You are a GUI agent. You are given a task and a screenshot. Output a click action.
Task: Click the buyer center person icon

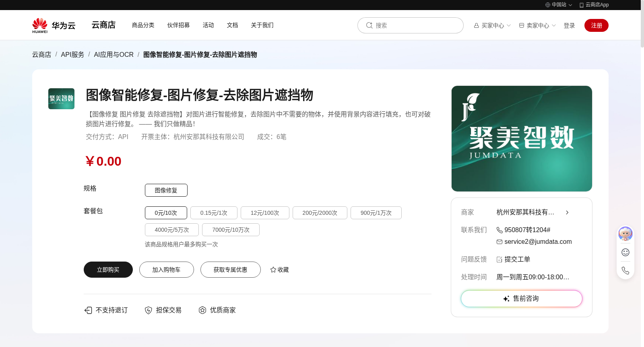pos(477,25)
